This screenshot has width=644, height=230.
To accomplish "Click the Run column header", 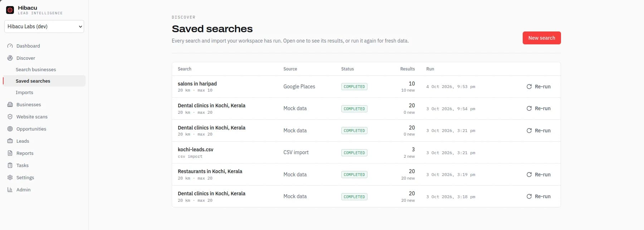I will coord(430,69).
